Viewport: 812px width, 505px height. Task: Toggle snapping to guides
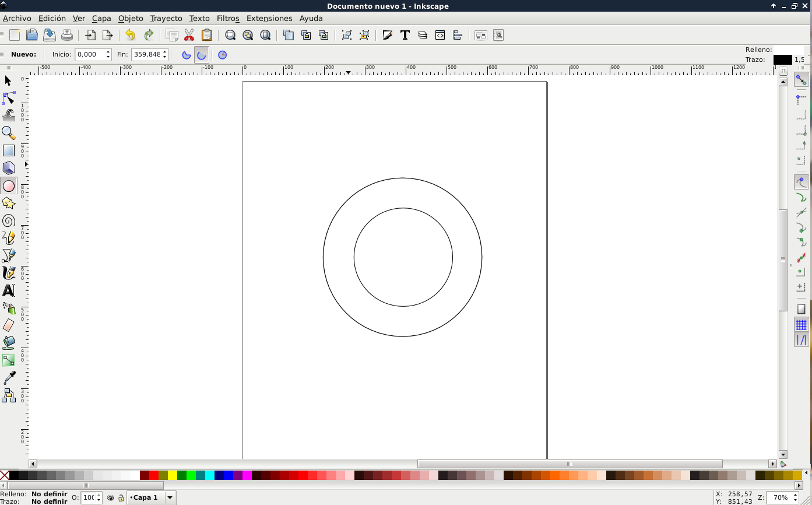pos(802,339)
